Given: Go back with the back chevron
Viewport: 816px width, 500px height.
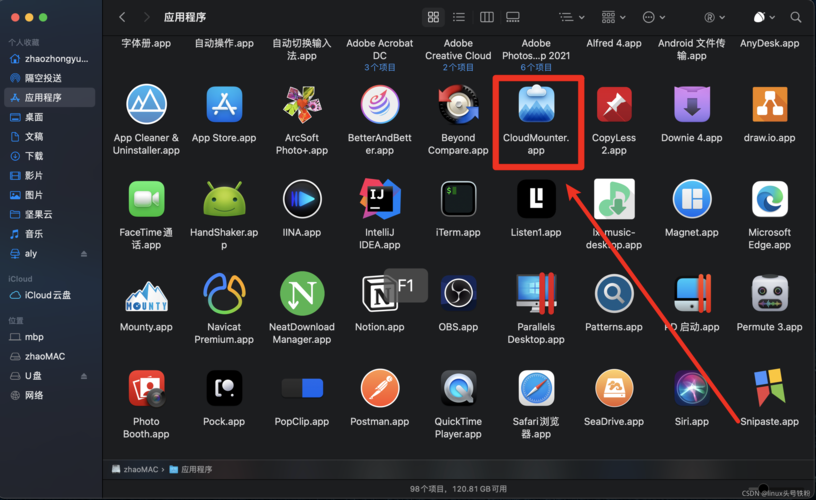Looking at the screenshot, I should [122, 17].
